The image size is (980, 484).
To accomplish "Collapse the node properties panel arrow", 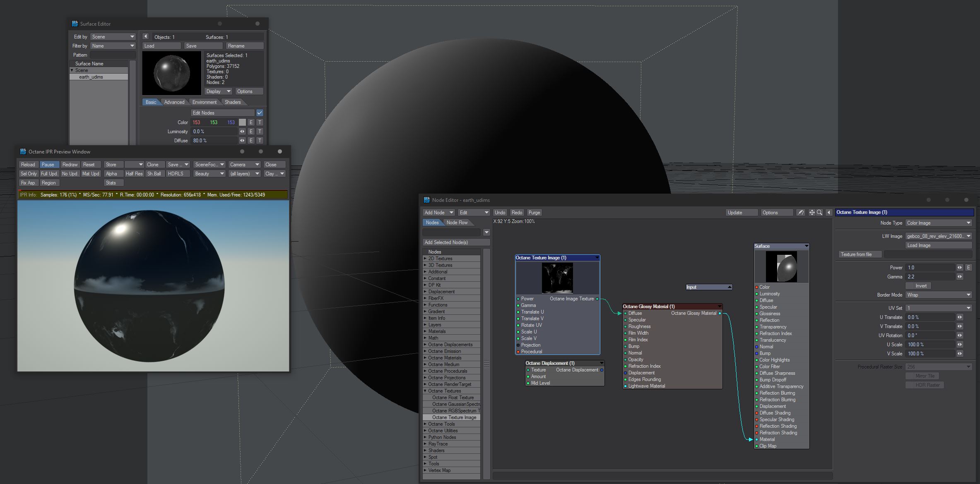I will [829, 213].
